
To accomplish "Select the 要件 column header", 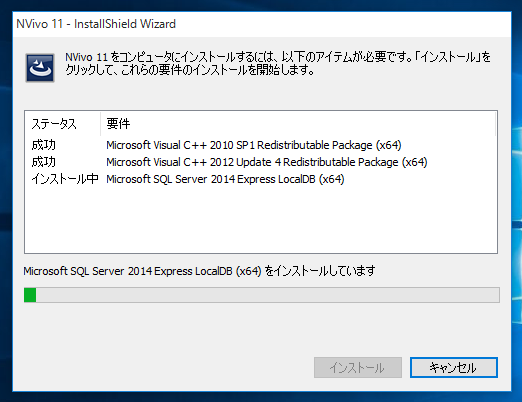I will (x=298, y=124).
